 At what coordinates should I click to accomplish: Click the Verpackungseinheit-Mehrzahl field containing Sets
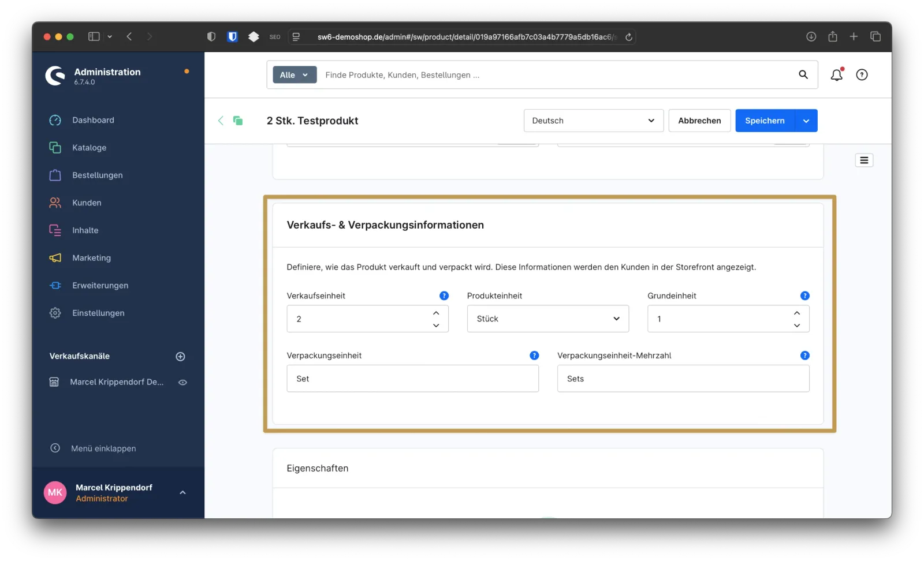pyautogui.click(x=683, y=379)
